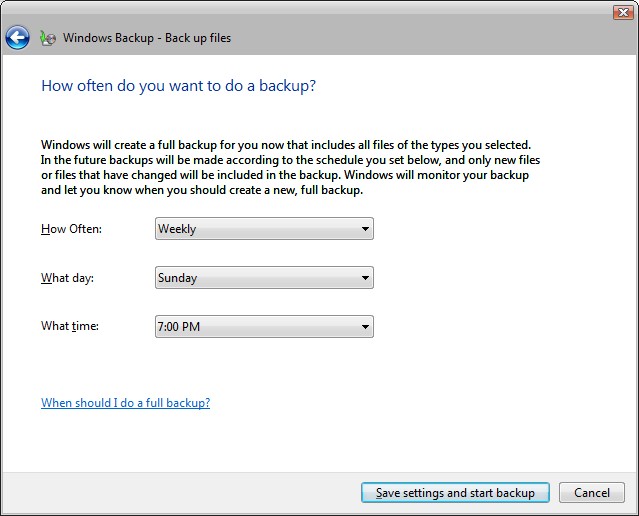Click the What time field label
Viewport: 639px width, 516px height.
pos(70,326)
